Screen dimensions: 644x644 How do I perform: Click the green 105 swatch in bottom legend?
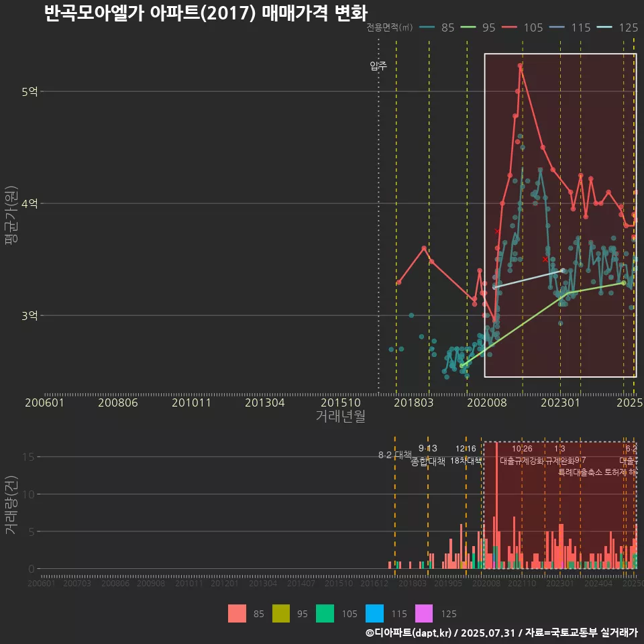(x=325, y=614)
